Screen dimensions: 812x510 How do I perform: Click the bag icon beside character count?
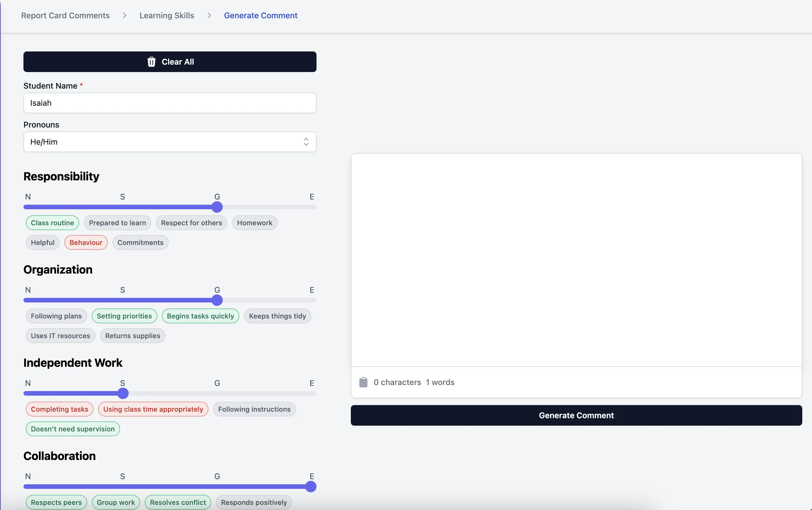[x=363, y=382]
